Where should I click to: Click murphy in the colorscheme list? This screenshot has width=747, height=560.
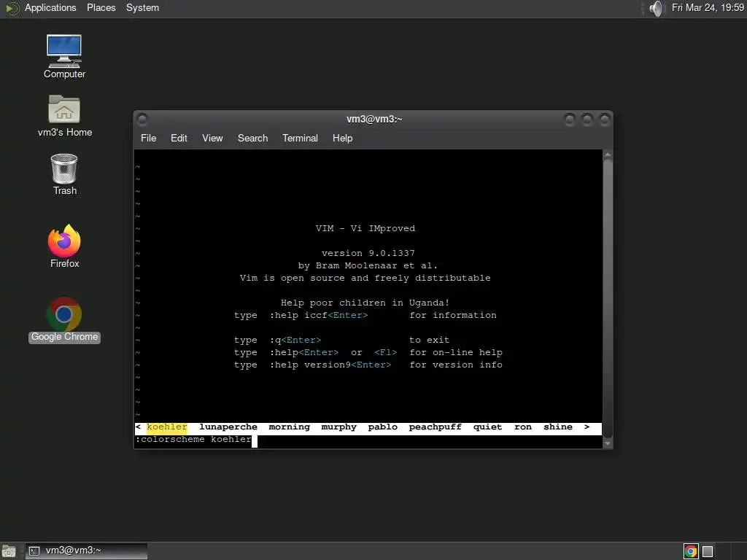tap(338, 427)
